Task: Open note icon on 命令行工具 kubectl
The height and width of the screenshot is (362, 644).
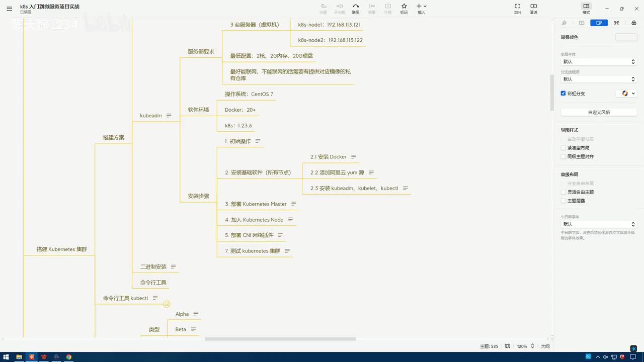Action: click(155, 298)
